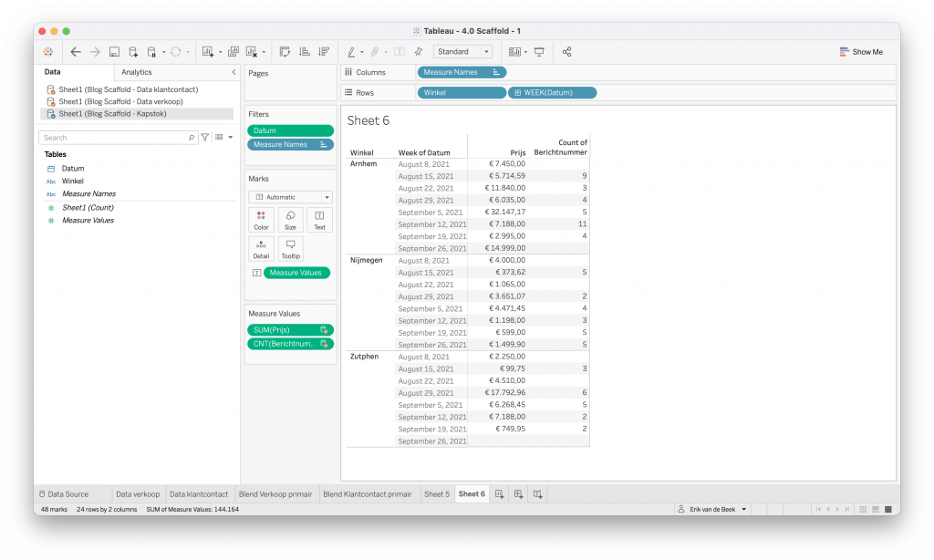Open the Share workbook icon
The width and height of the screenshot is (934, 560).
(x=566, y=52)
